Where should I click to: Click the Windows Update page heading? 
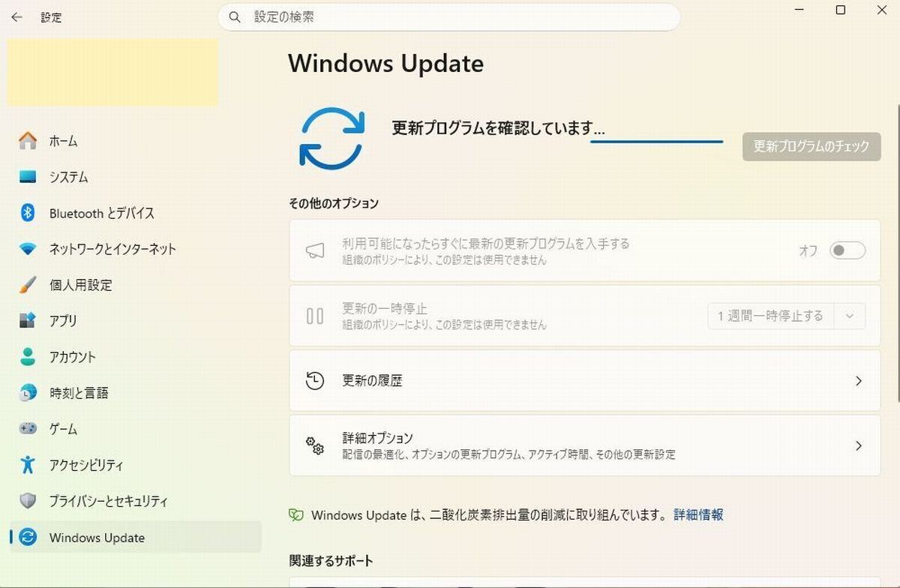[385, 63]
